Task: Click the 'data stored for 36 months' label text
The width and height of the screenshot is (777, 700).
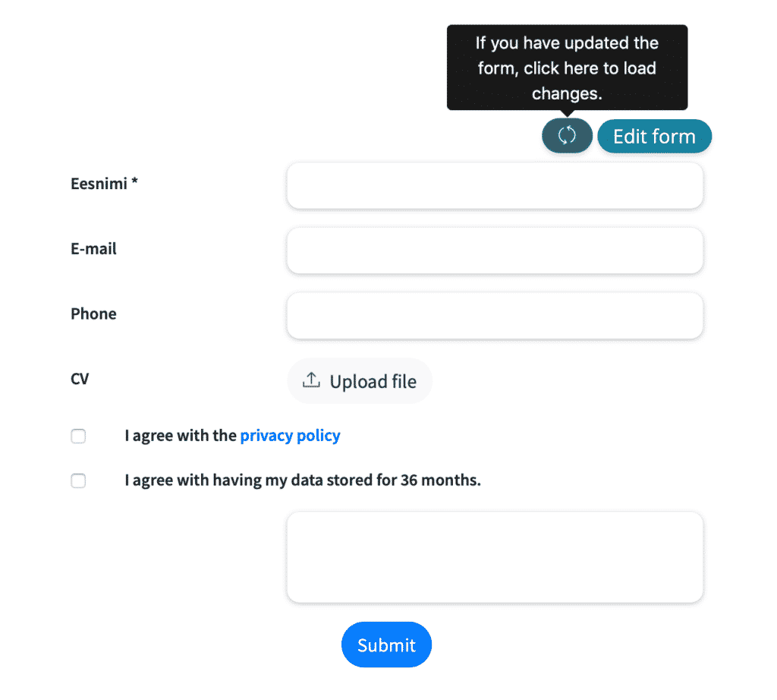Action: click(x=386, y=480)
